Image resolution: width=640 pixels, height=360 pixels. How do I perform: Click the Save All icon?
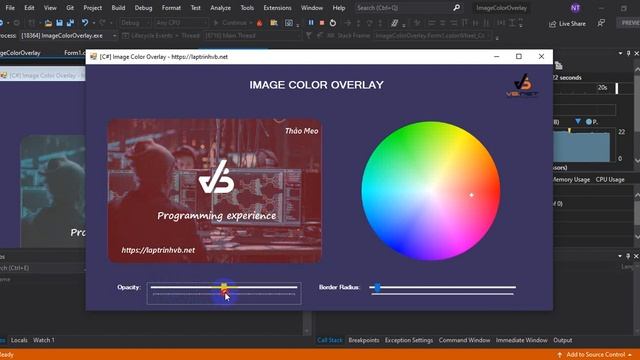click(70, 23)
